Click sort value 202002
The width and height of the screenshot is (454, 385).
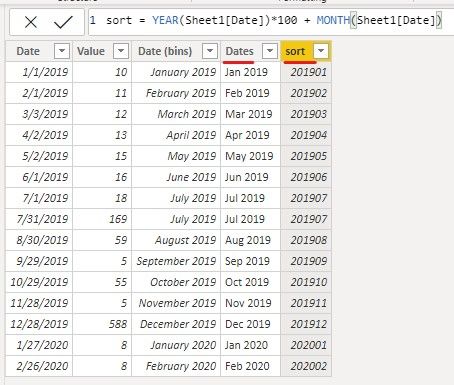pos(306,366)
